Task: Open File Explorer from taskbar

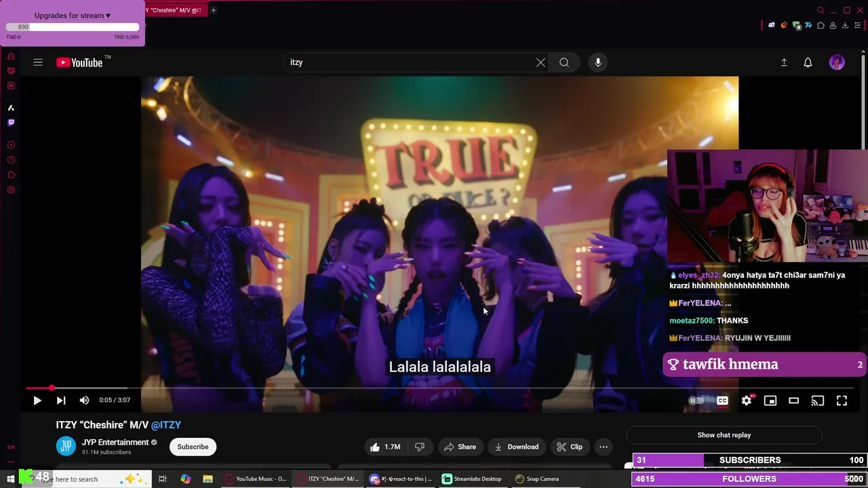Action: tap(208, 479)
